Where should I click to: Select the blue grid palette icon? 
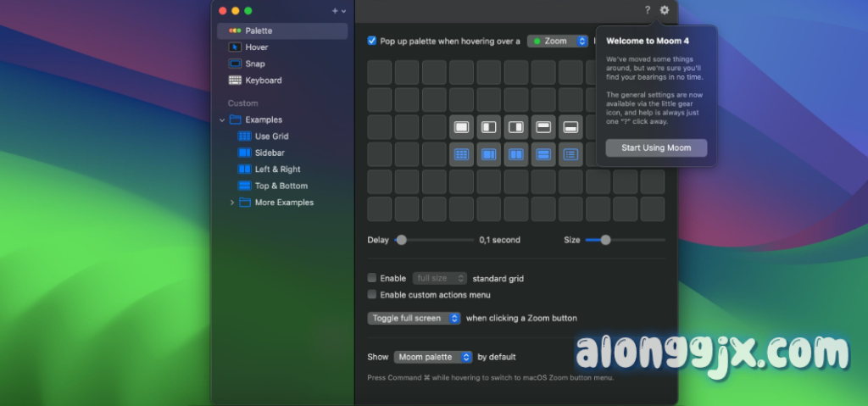tap(462, 154)
